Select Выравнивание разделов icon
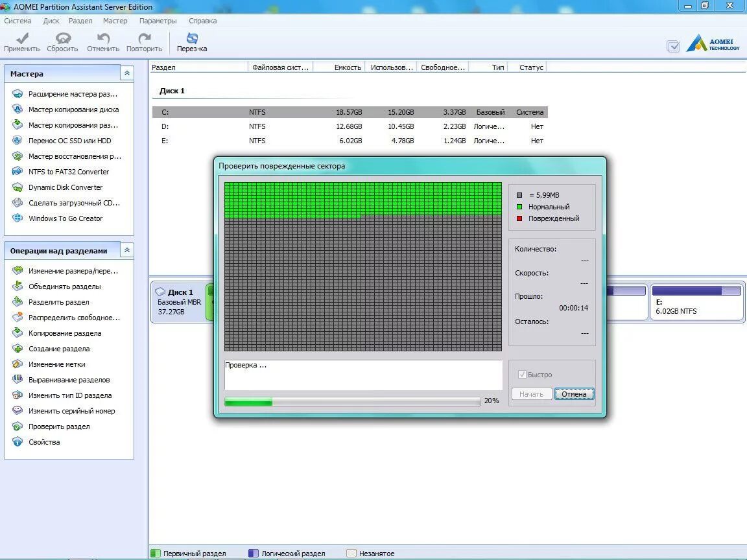This screenshot has height=560, width=747. [18, 380]
